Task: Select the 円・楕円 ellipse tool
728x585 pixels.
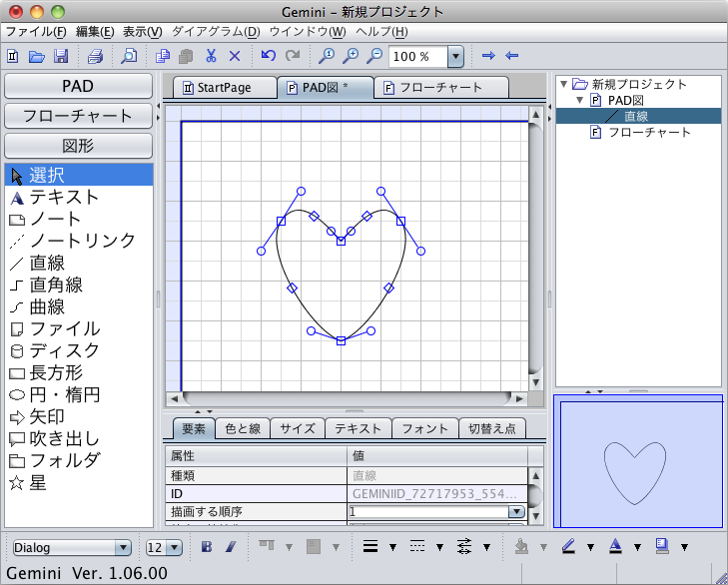Action: pyautogui.click(x=79, y=395)
